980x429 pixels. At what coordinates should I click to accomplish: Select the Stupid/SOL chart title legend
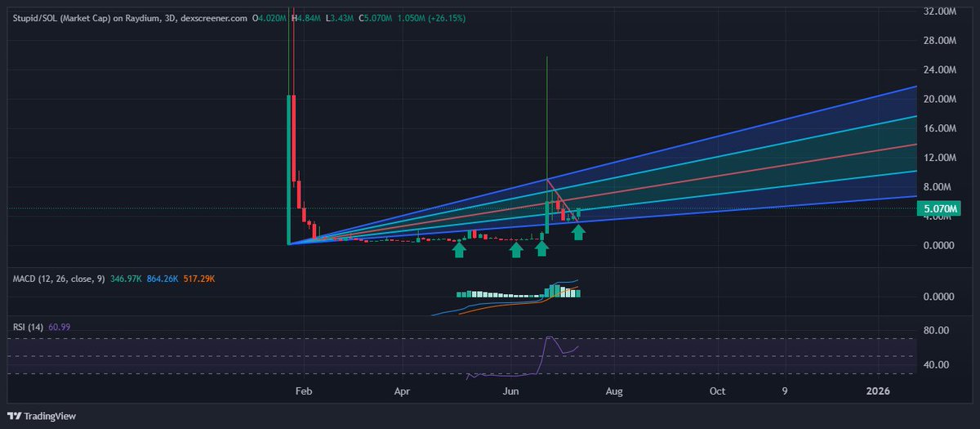tap(130, 17)
